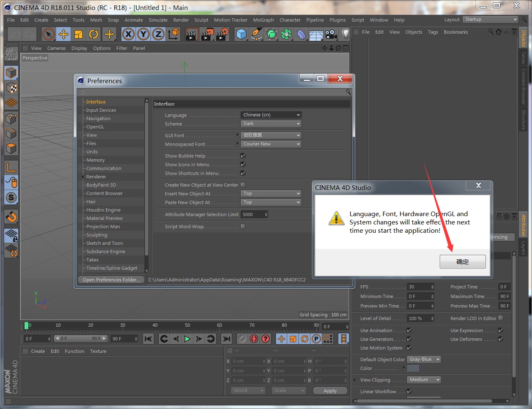Add a Camera object
532x409 pixels.
331,34
